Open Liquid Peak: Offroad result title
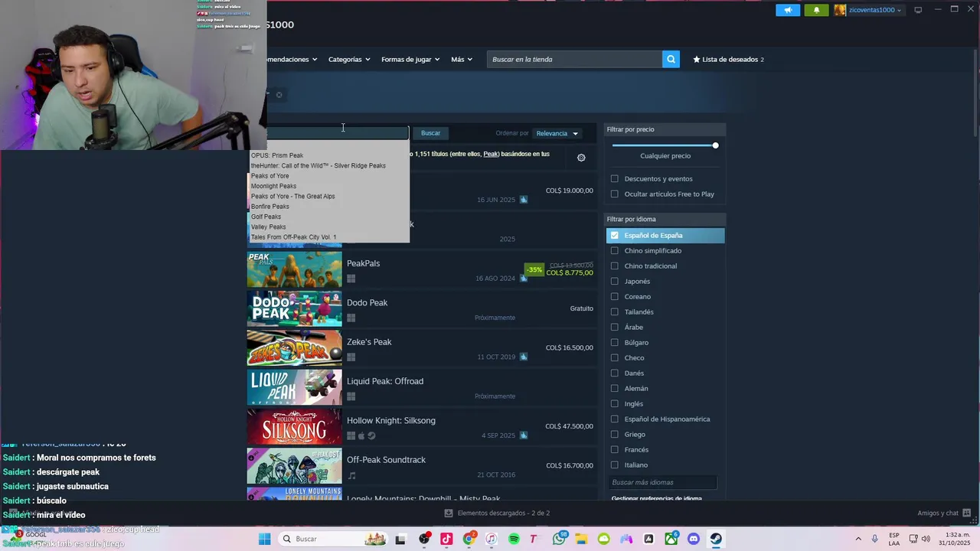Image resolution: width=980 pixels, height=551 pixels. click(x=384, y=381)
